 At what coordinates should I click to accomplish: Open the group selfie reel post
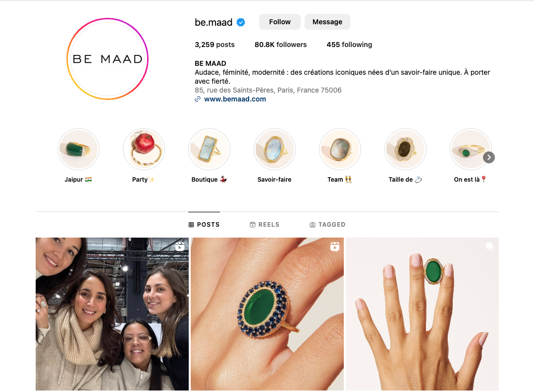click(x=112, y=314)
